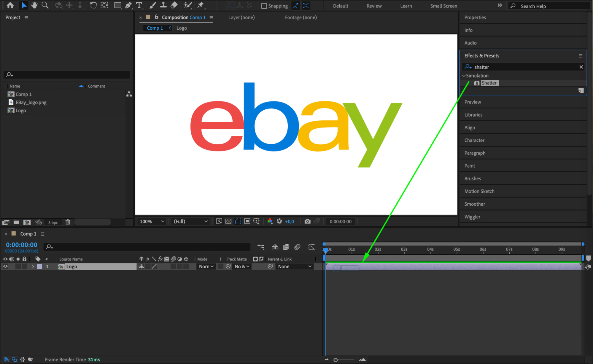This screenshot has width=593, height=364.
Task: Expand the Logo layer properties
Action: pos(33,266)
